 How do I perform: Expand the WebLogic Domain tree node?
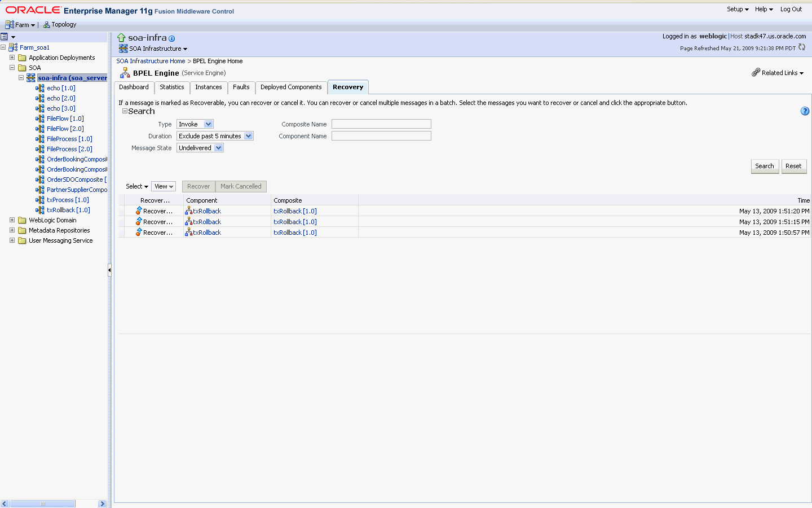point(12,220)
